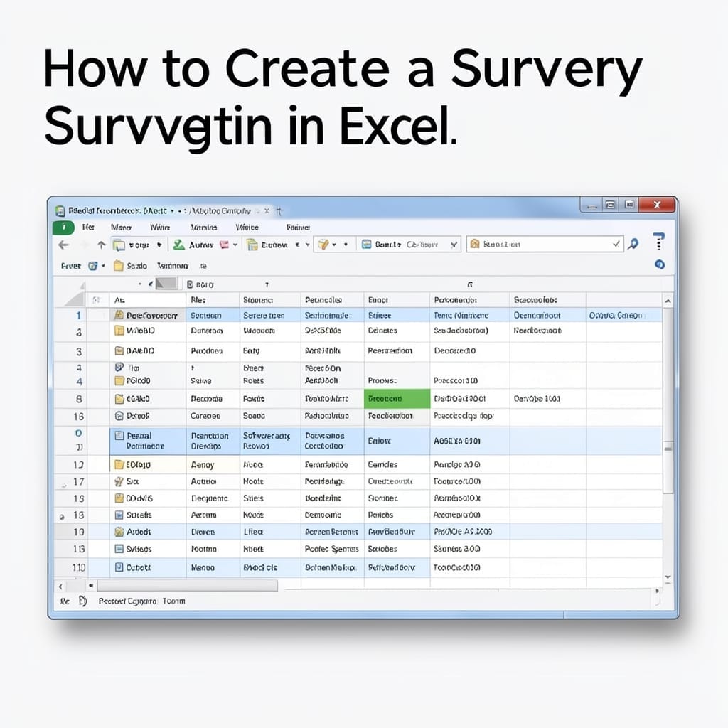Screen dimensions: 728x728
Task: Click the gear icon in the Atdedt row
Action: click(x=119, y=532)
